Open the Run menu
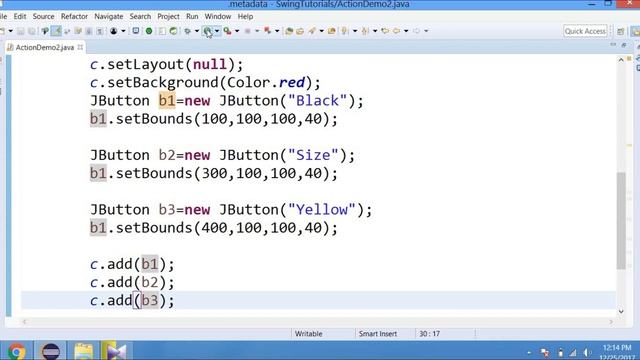This screenshot has width=640, height=360. tap(192, 16)
